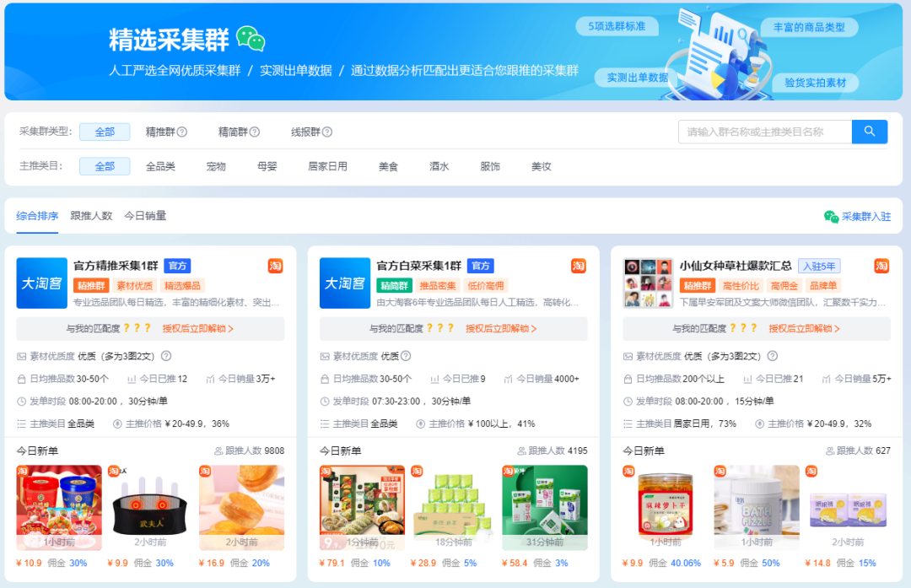This screenshot has height=588, width=911.
Task: Click 验货实拍素材 banner pill
Action: (815, 83)
